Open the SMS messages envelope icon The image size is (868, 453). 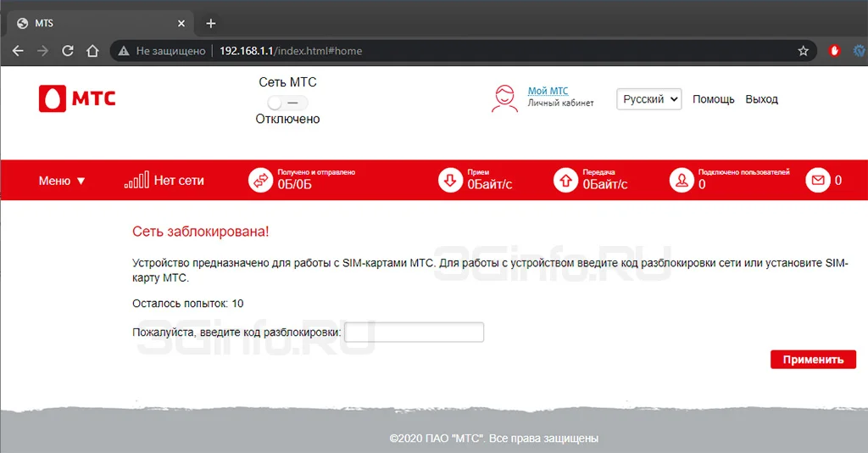pyautogui.click(x=818, y=180)
